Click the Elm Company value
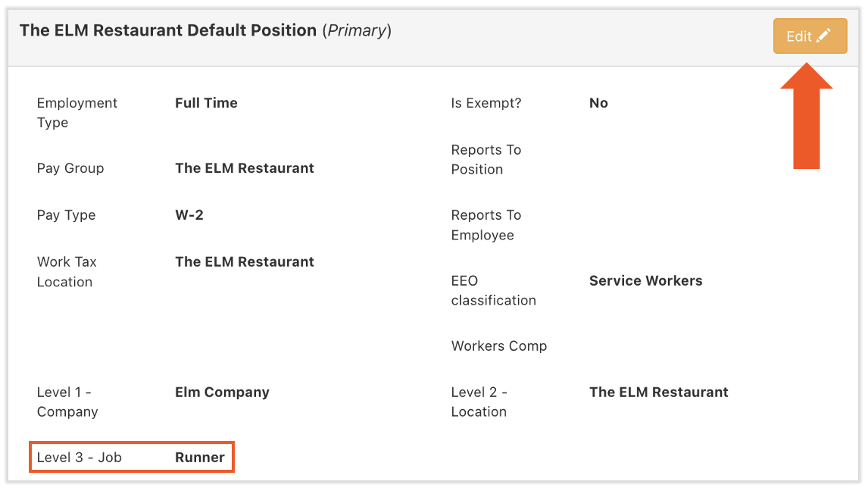 tap(222, 392)
